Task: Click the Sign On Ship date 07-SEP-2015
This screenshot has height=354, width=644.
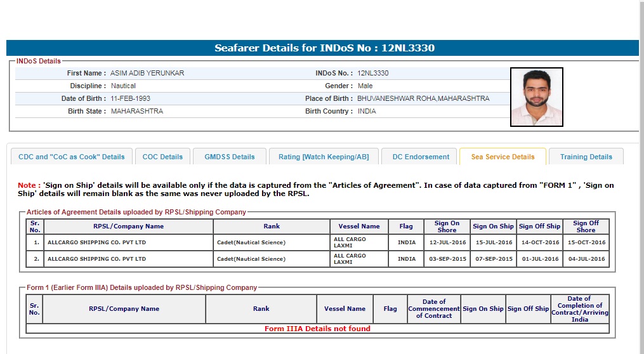Action: tap(493, 259)
